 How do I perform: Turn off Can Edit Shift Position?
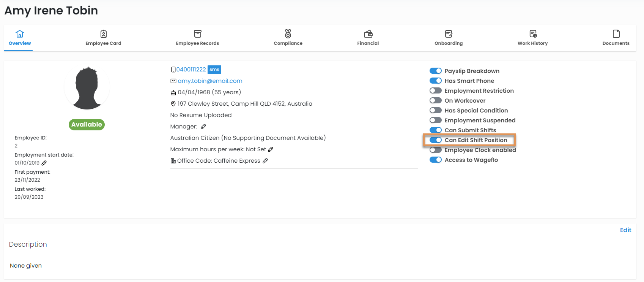436,140
